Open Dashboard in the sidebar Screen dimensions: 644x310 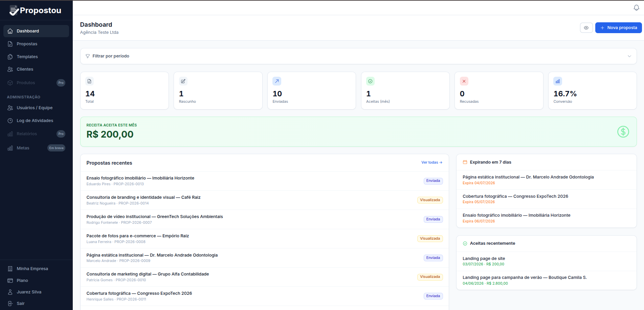[36, 31]
